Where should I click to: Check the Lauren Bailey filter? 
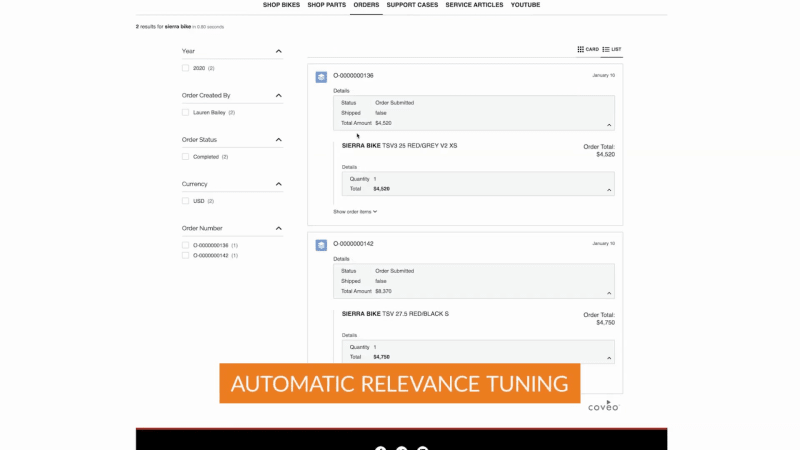pos(186,112)
